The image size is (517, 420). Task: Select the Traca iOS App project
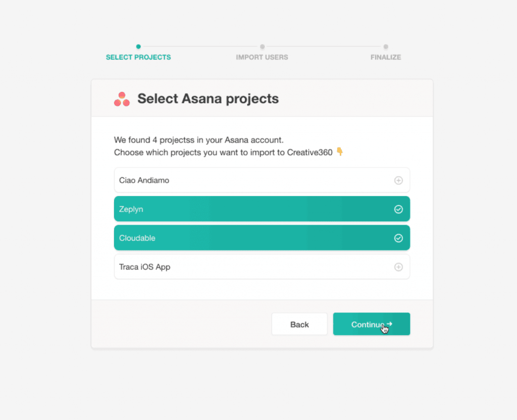pos(262,267)
